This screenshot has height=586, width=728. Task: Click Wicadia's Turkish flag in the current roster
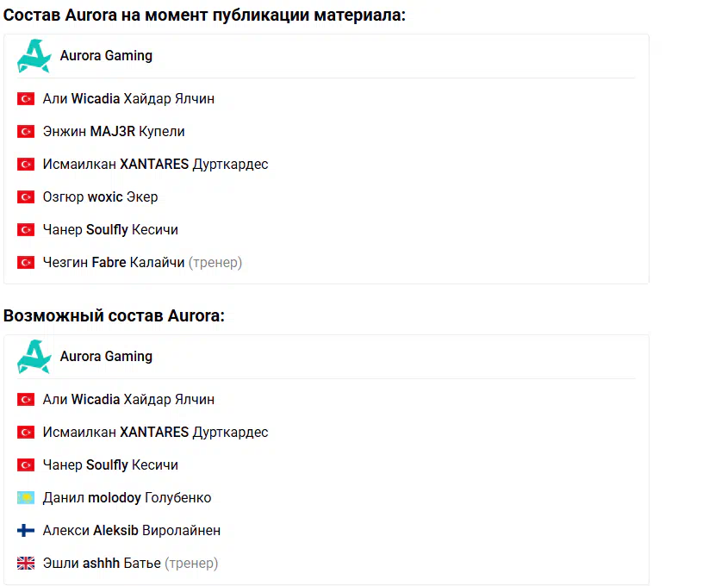(x=26, y=99)
